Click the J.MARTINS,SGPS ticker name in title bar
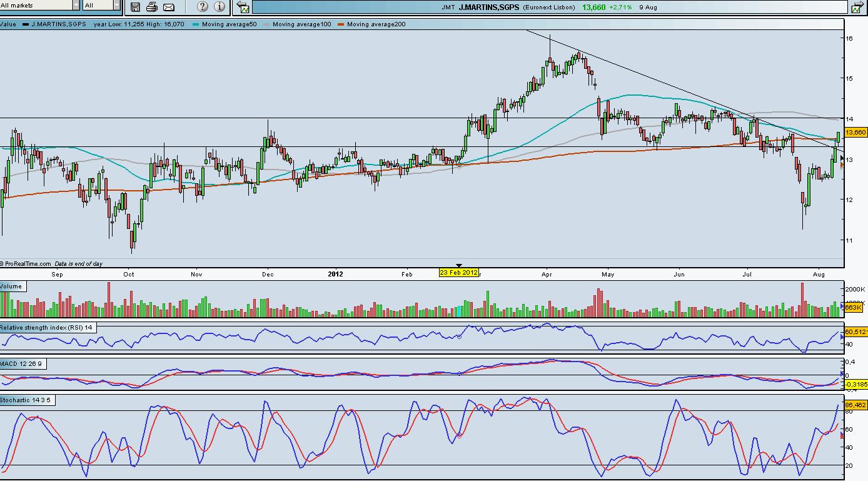Screen dimensions: 868x481 pos(489,8)
